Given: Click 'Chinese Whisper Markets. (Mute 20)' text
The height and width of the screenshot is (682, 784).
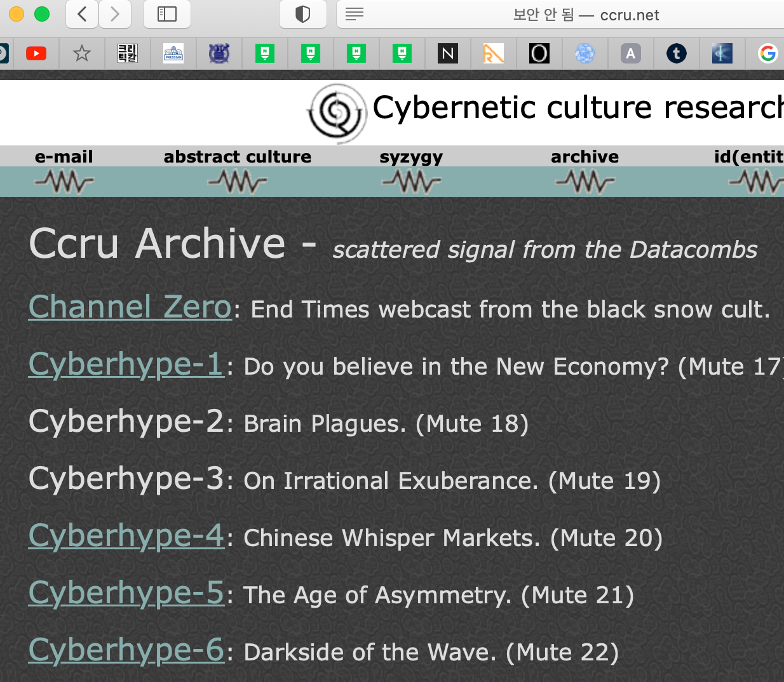Looking at the screenshot, I should (x=453, y=538).
